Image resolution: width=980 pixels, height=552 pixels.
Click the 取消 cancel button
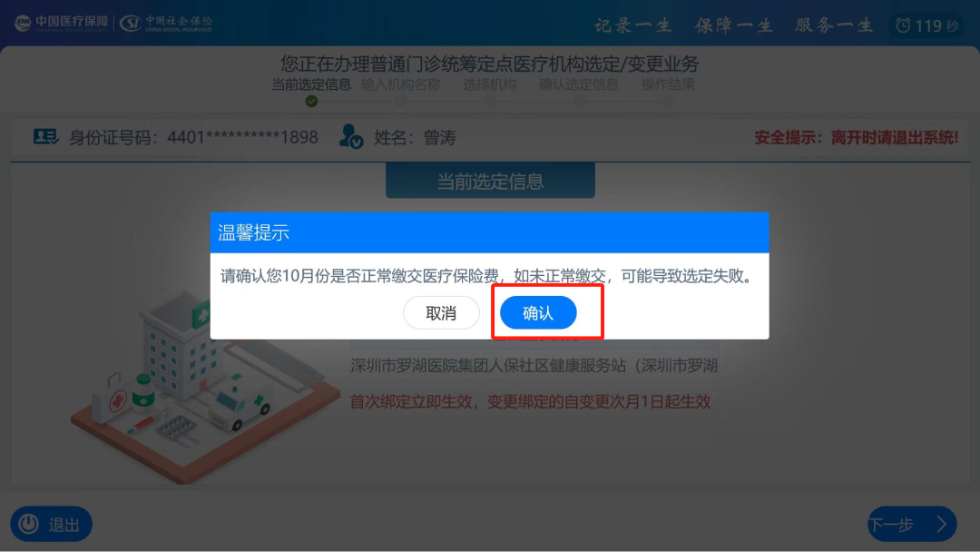441,312
